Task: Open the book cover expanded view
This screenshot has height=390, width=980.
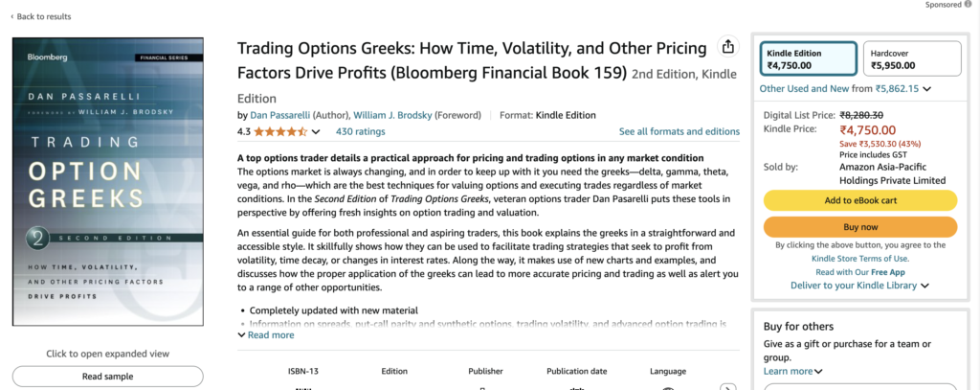Action: click(107, 181)
